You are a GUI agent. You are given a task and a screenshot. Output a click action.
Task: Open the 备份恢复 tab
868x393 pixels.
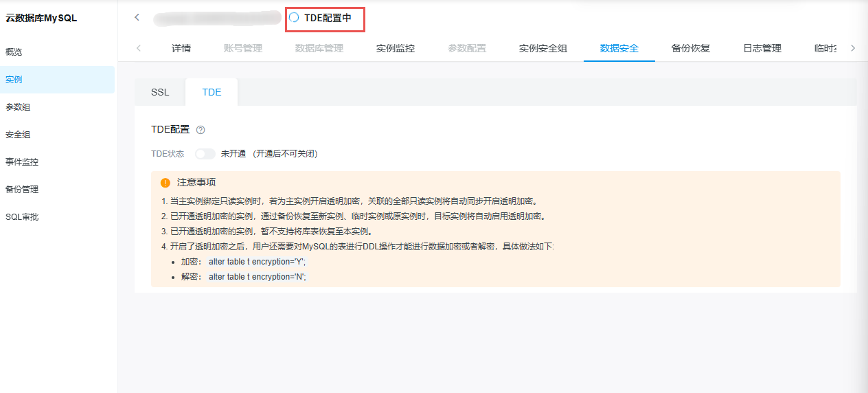click(x=691, y=48)
